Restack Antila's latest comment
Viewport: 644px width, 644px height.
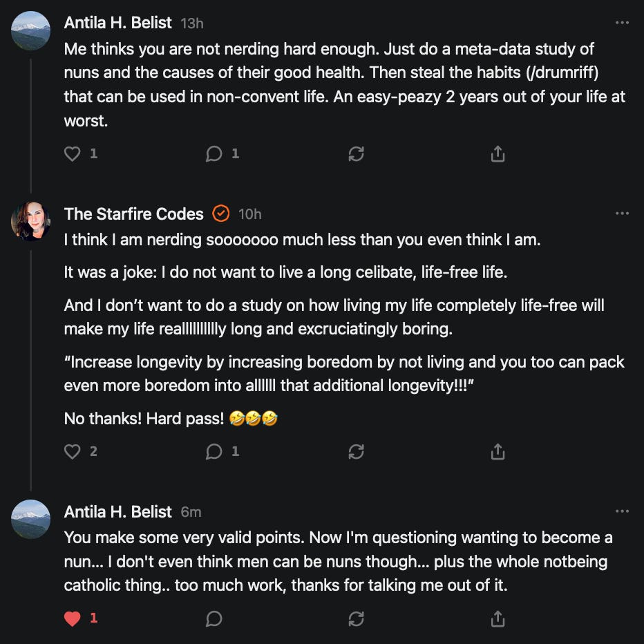pos(356,618)
